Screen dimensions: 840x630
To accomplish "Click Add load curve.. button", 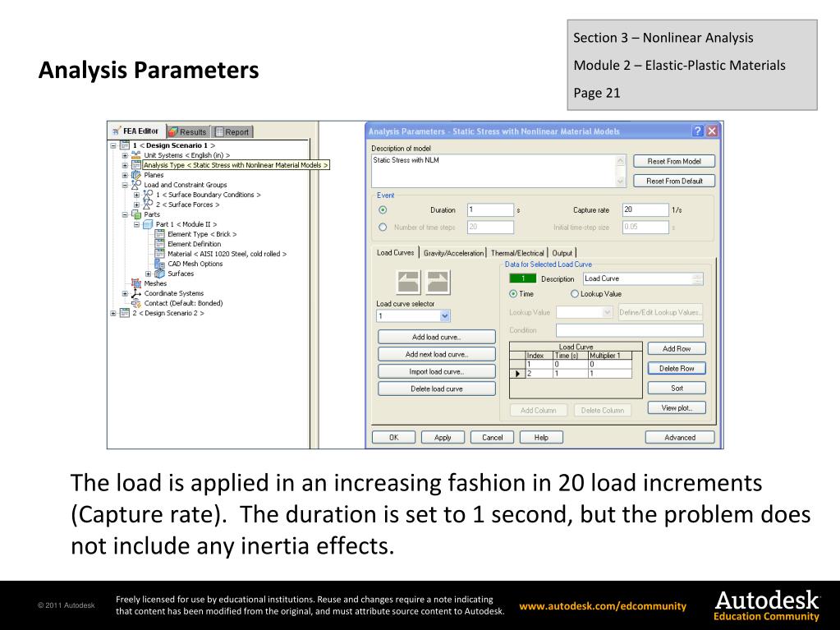I will click(x=437, y=337).
